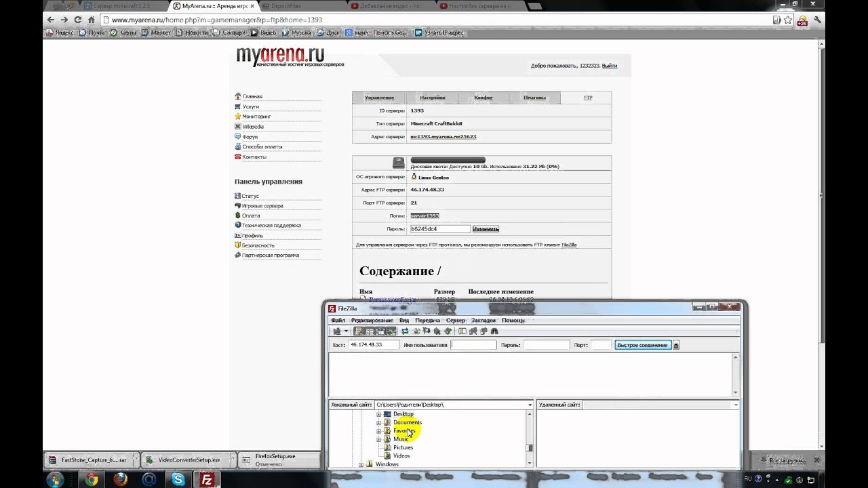The height and width of the screenshot is (488, 868).
Task: Open the Управление tab on MyArena page
Action: point(379,98)
